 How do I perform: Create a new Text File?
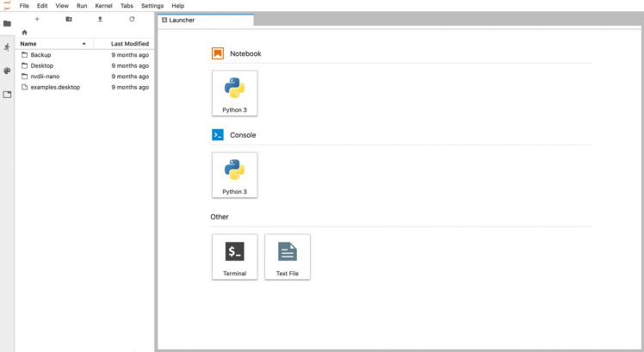[x=287, y=256]
